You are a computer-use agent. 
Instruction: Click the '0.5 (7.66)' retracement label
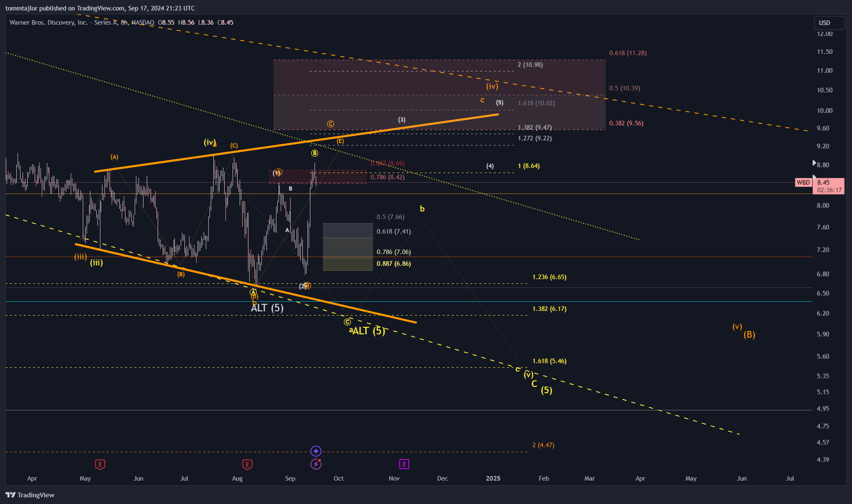(x=390, y=217)
